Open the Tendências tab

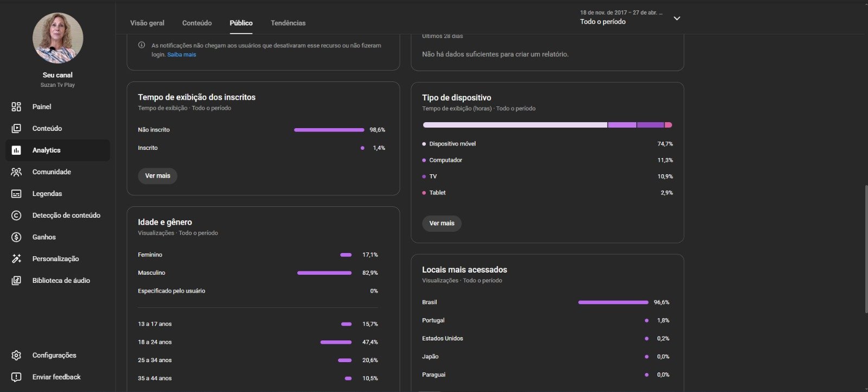coord(288,23)
